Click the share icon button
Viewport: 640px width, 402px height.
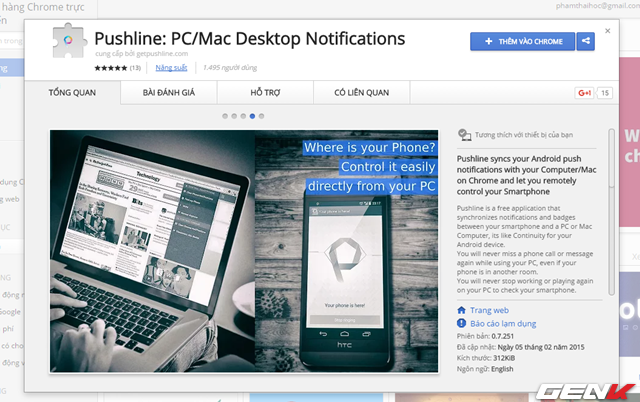click(x=586, y=41)
